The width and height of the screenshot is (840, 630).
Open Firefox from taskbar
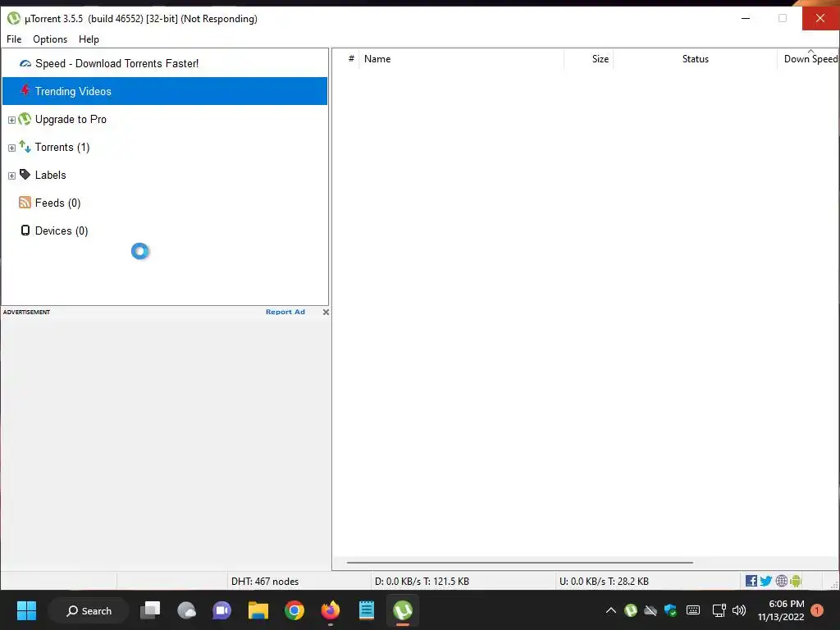tap(330, 610)
